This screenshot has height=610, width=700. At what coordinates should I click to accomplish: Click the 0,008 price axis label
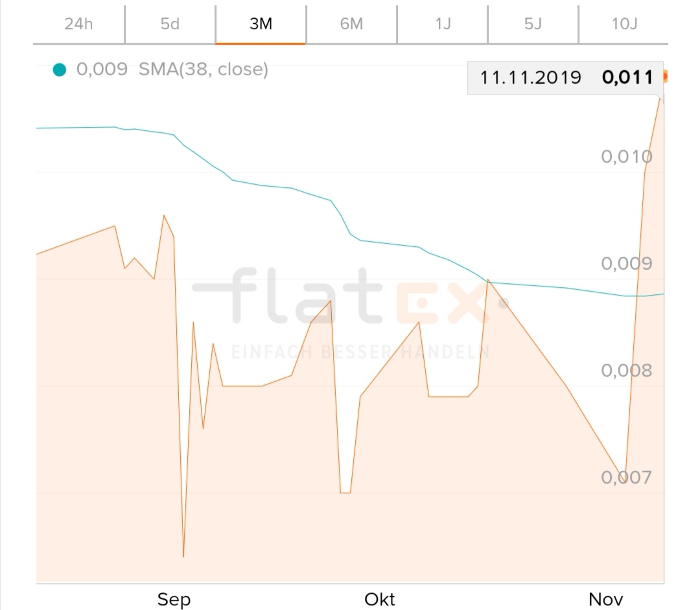coord(627,370)
